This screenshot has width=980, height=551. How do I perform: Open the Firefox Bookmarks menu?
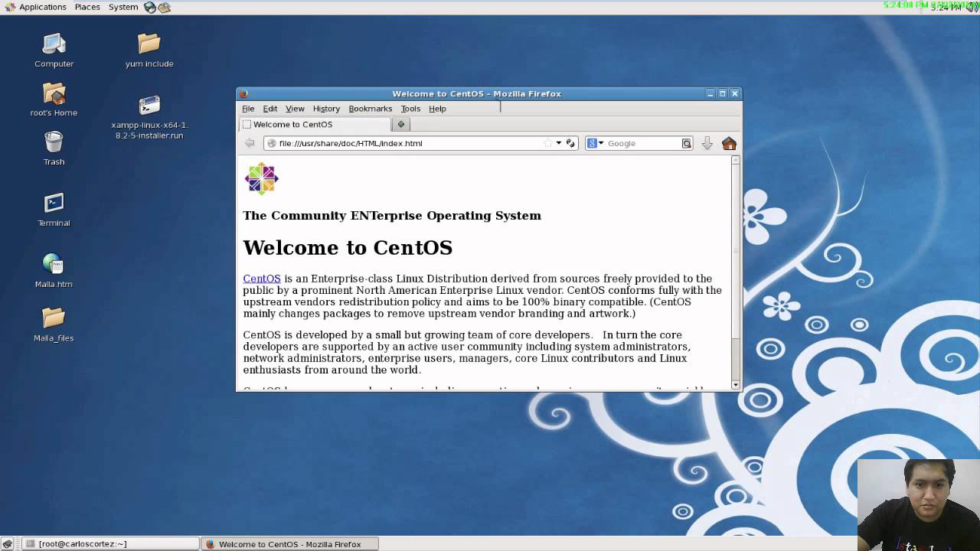coord(371,109)
